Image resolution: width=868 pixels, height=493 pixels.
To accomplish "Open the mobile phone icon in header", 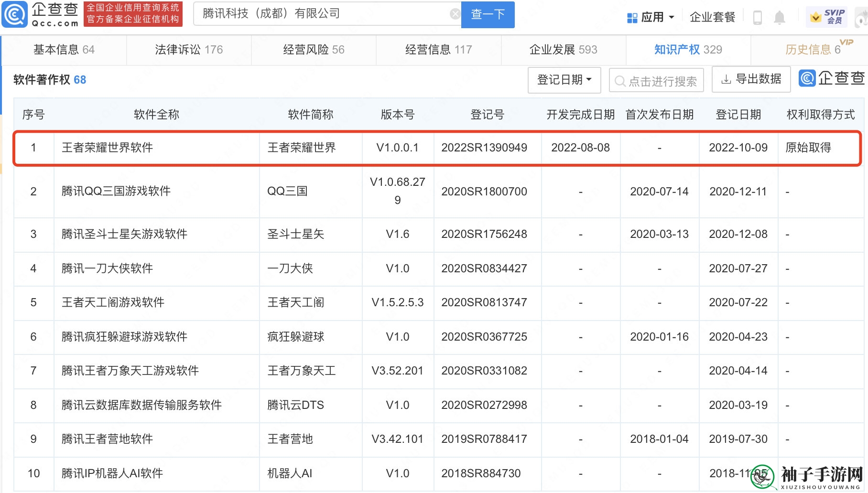I will click(757, 18).
